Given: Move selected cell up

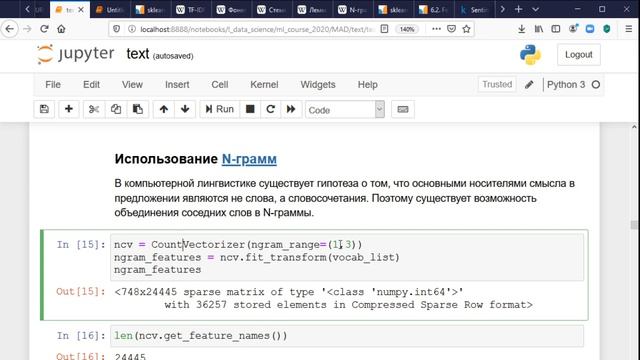Looking at the screenshot, I should (164, 109).
